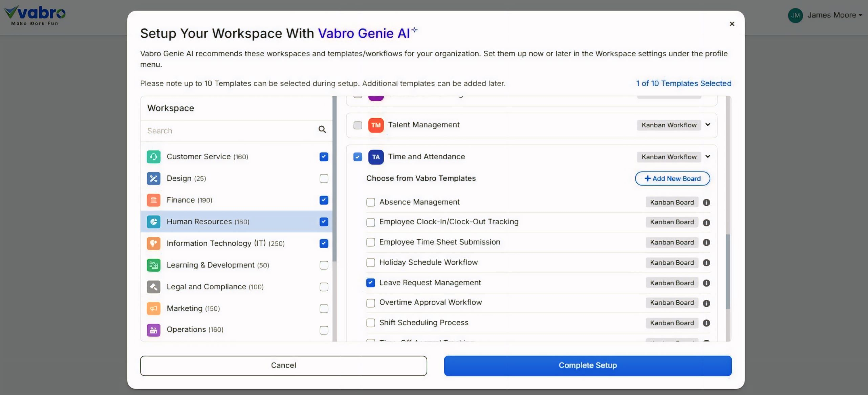
Task: Click the TA Time and Attendance badge
Action: pos(376,157)
